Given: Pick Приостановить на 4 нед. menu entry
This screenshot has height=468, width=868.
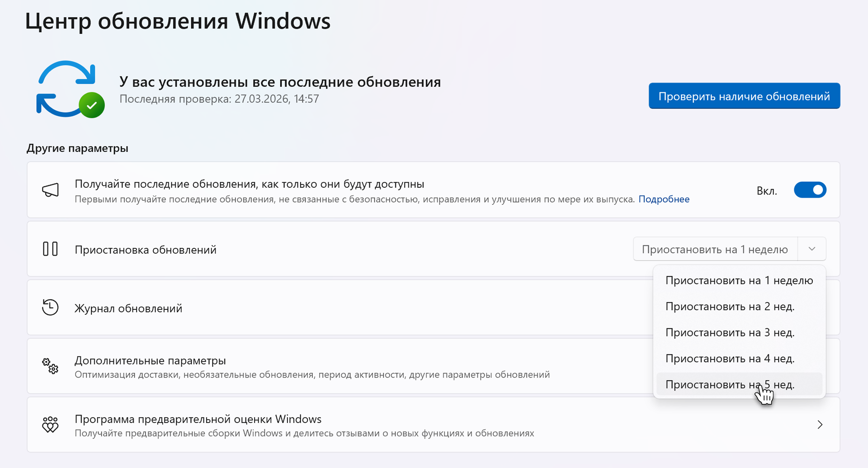Looking at the screenshot, I should click(730, 359).
